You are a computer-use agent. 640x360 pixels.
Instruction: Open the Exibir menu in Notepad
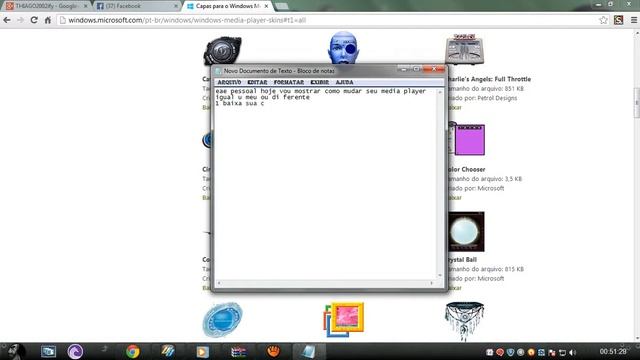click(x=320, y=82)
